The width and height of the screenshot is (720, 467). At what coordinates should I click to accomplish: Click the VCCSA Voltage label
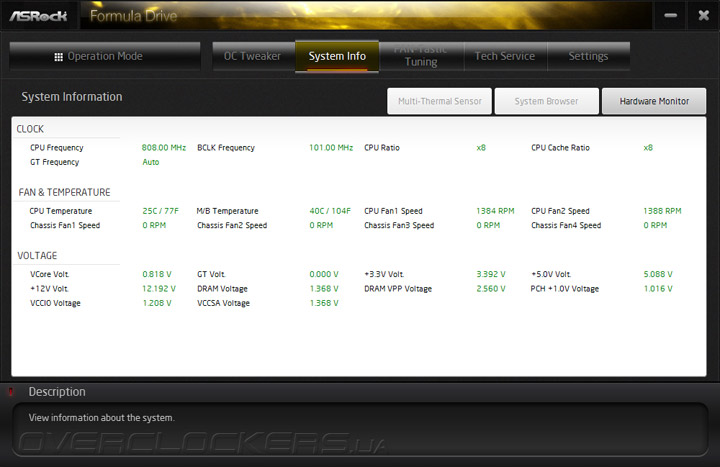pyautogui.click(x=223, y=303)
